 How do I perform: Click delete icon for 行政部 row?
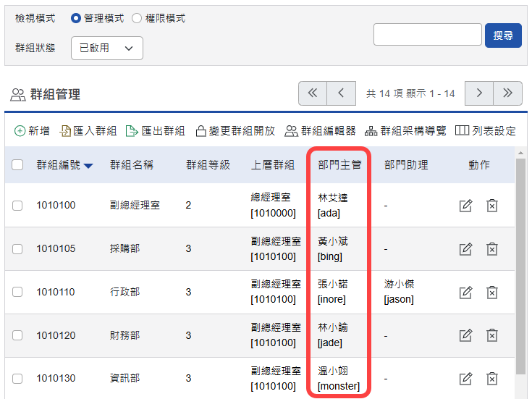[492, 292]
